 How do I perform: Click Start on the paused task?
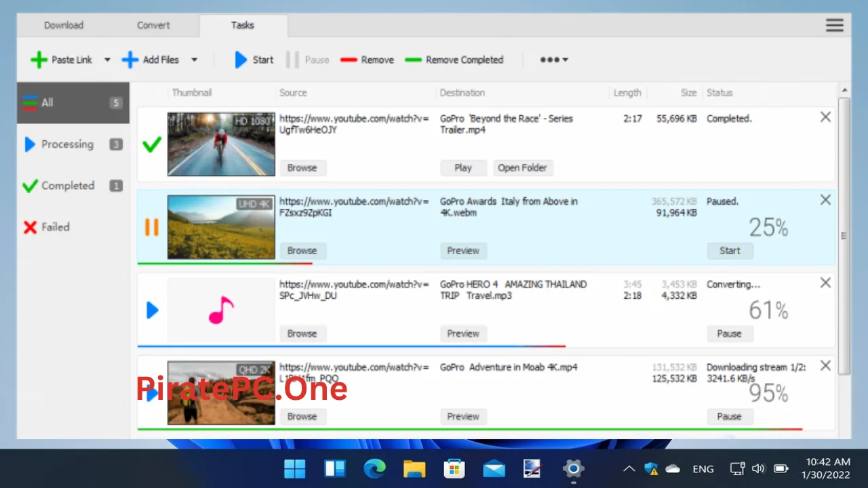coord(730,251)
